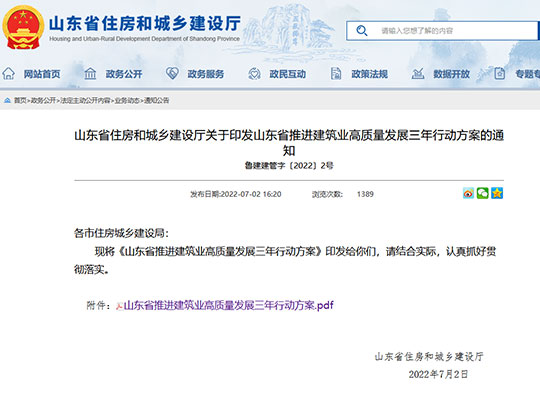Click the salutation 各市住房城乡建设局

click(121, 233)
